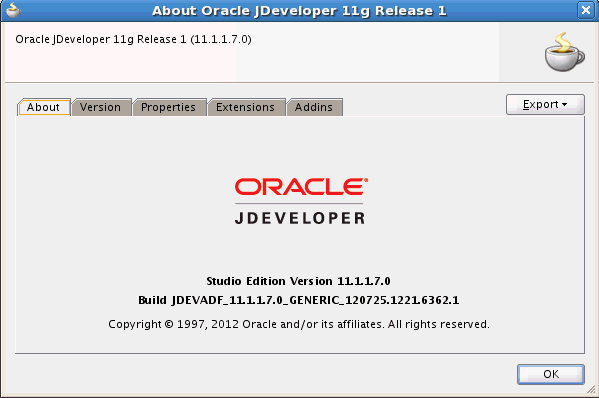Select the About tab
599x398 pixels.
coord(44,107)
